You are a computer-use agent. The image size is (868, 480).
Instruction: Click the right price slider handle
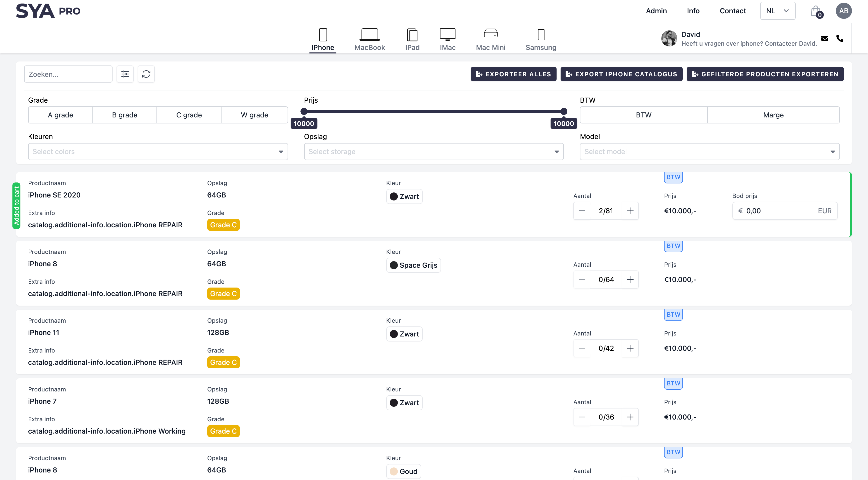(x=564, y=111)
